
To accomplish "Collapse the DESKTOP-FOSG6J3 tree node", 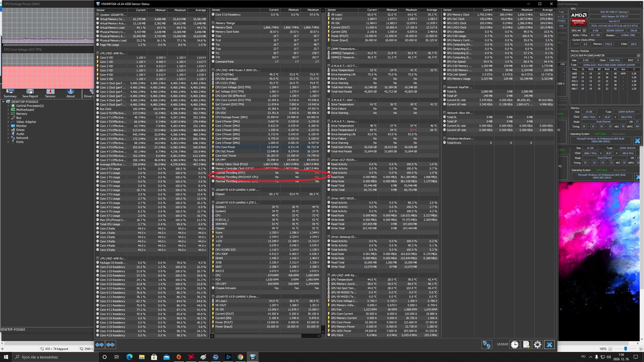I will coord(3,102).
